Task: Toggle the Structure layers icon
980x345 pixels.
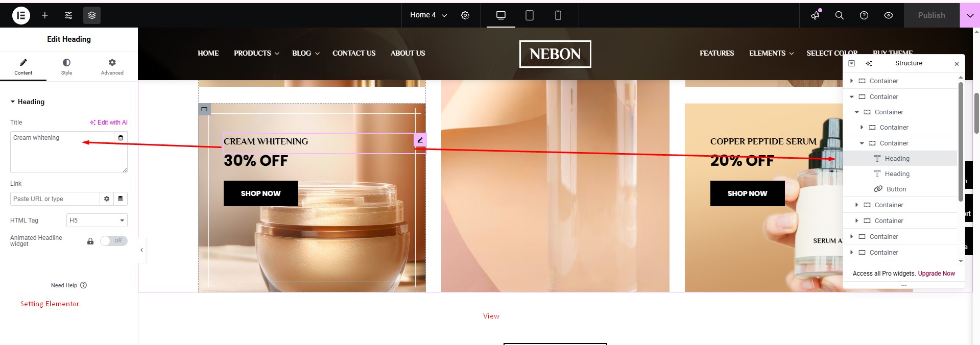Action: (x=92, y=15)
